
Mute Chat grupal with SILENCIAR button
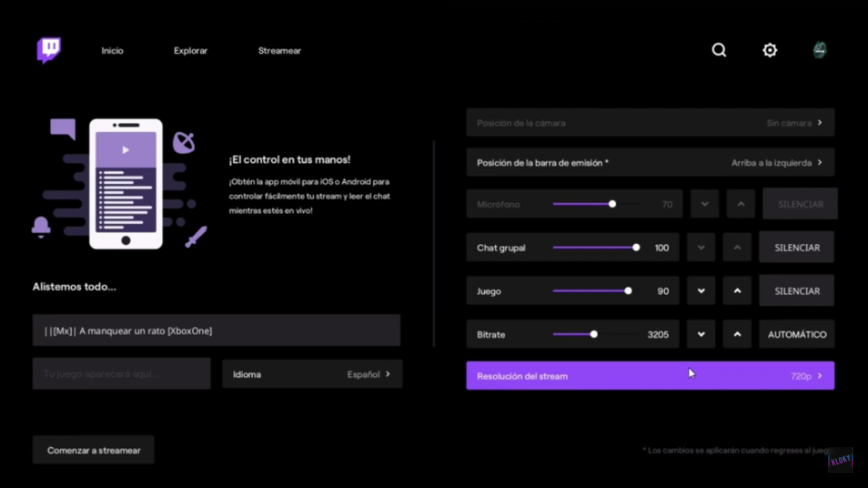pyautogui.click(x=797, y=248)
